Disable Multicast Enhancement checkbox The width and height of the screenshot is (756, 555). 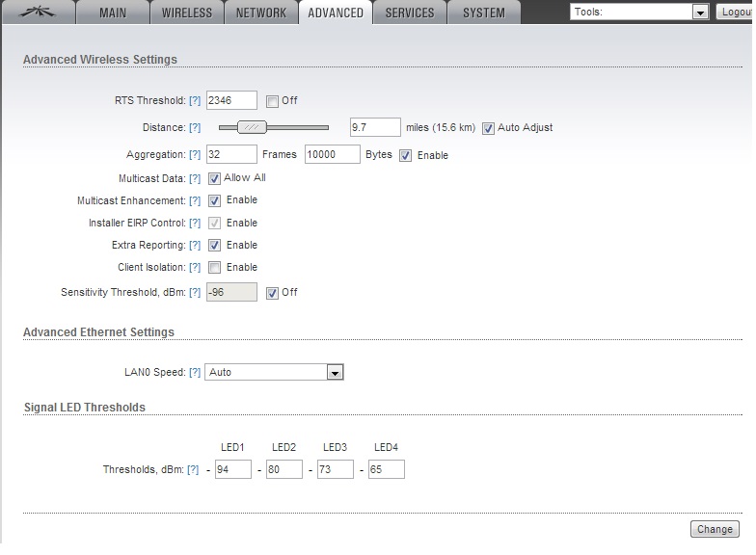click(214, 200)
